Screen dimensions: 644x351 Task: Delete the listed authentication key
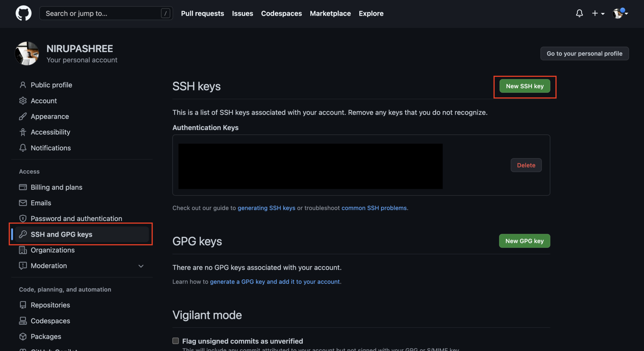[x=526, y=165]
